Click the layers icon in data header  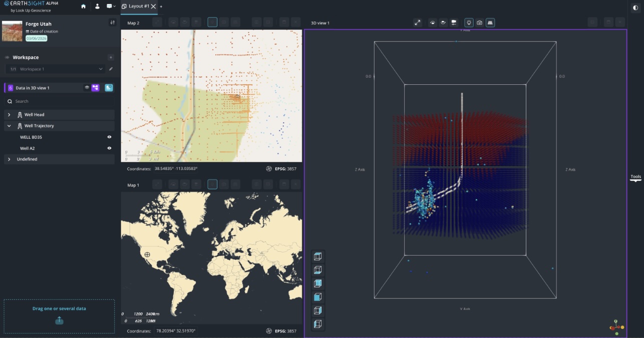click(87, 88)
